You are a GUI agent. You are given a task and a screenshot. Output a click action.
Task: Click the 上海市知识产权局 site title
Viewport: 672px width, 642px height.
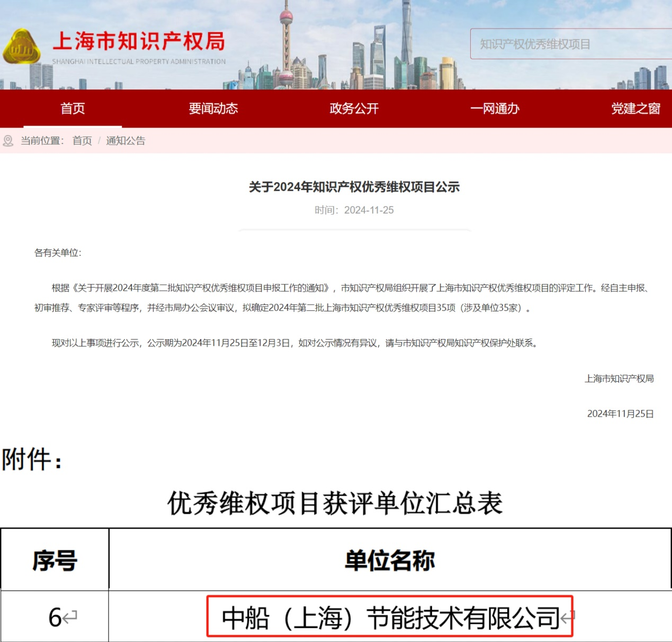click(x=139, y=41)
